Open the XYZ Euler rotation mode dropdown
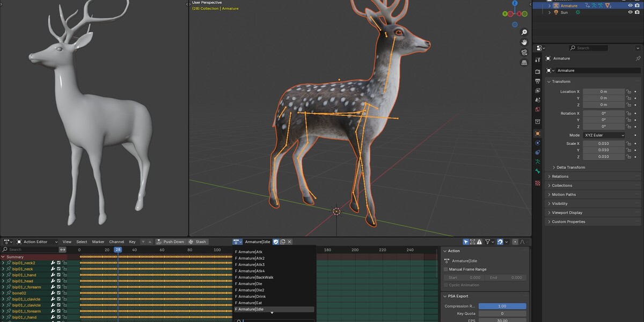This screenshot has height=322, width=644. pos(604,135)
